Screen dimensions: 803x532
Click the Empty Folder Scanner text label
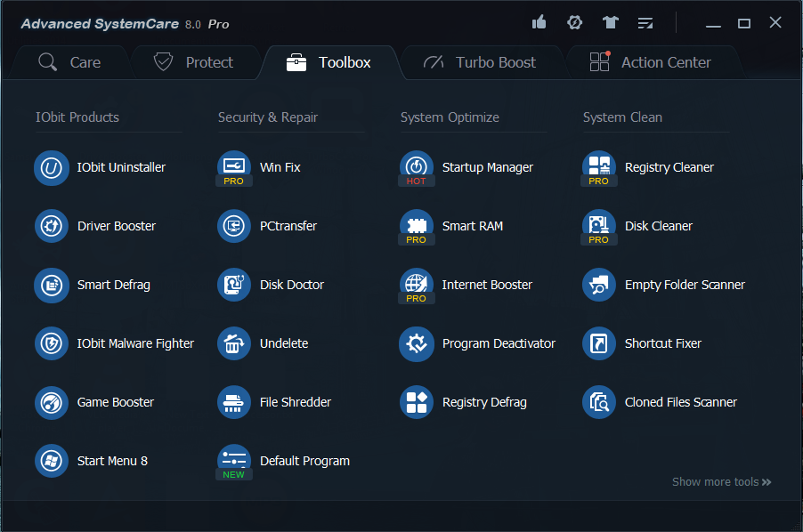[685, 285]
